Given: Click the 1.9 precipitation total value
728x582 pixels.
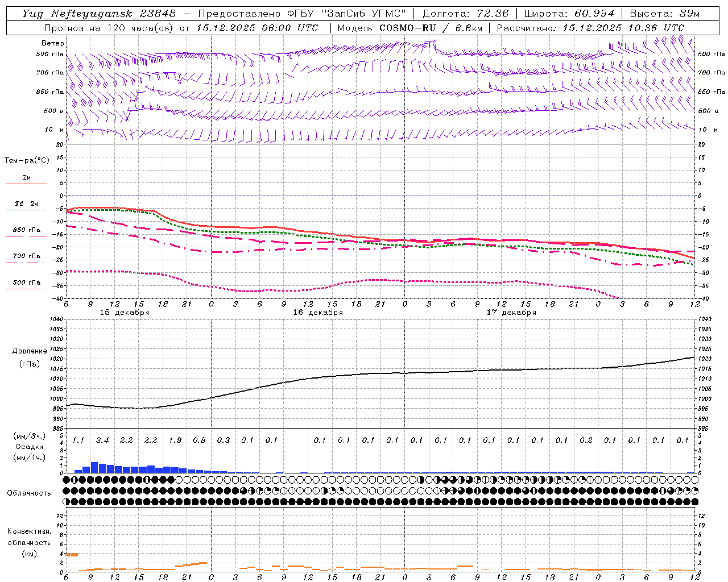Looking at the screenshot, I should coord(175,440).
